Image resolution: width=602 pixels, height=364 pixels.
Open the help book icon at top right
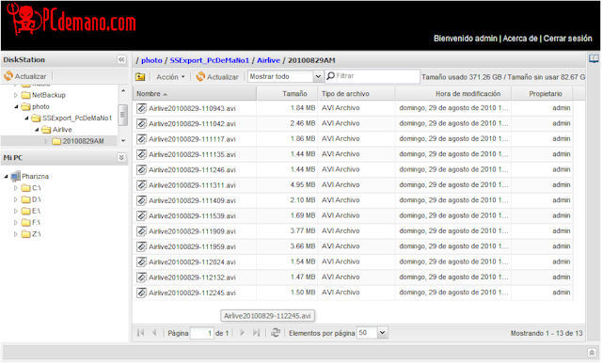coord(594,58)
